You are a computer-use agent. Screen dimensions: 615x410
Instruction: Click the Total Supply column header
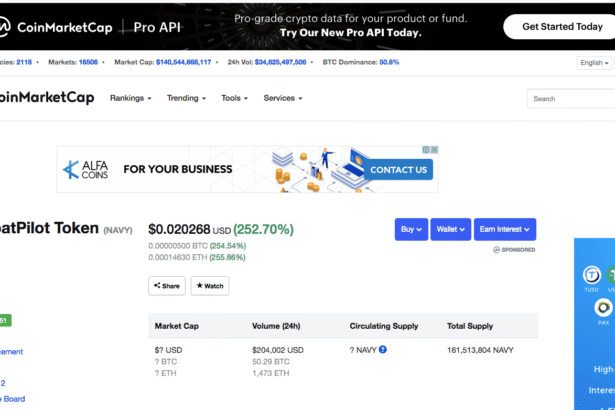point(470,326)
